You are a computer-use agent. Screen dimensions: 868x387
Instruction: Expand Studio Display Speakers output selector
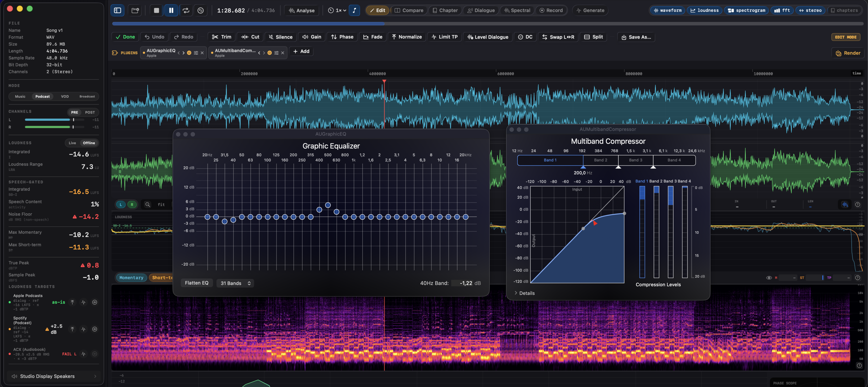(x=54, y=376)
